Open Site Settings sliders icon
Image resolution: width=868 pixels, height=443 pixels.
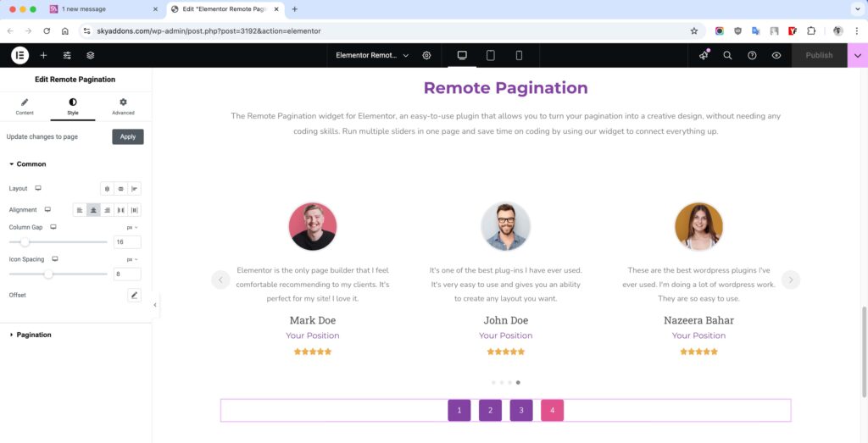67,55
